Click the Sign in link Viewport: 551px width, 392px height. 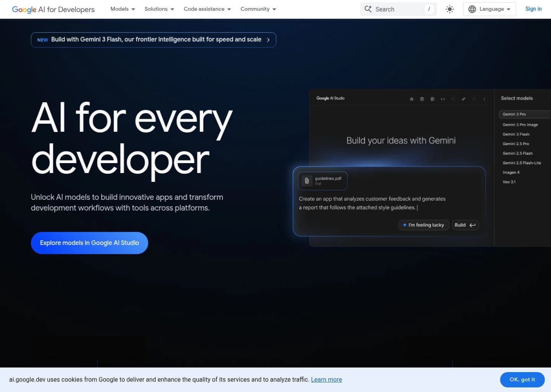click(x=533, y=9)
